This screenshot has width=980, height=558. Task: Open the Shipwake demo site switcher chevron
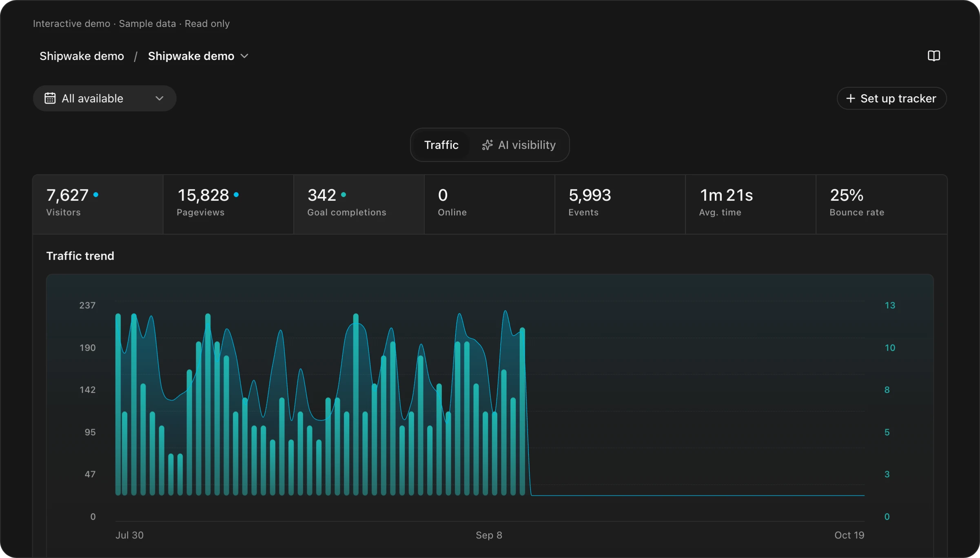tap(244, 56)
